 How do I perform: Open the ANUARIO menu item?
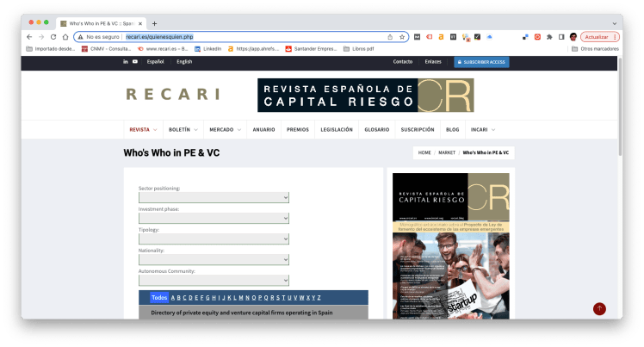click(263, 130)
